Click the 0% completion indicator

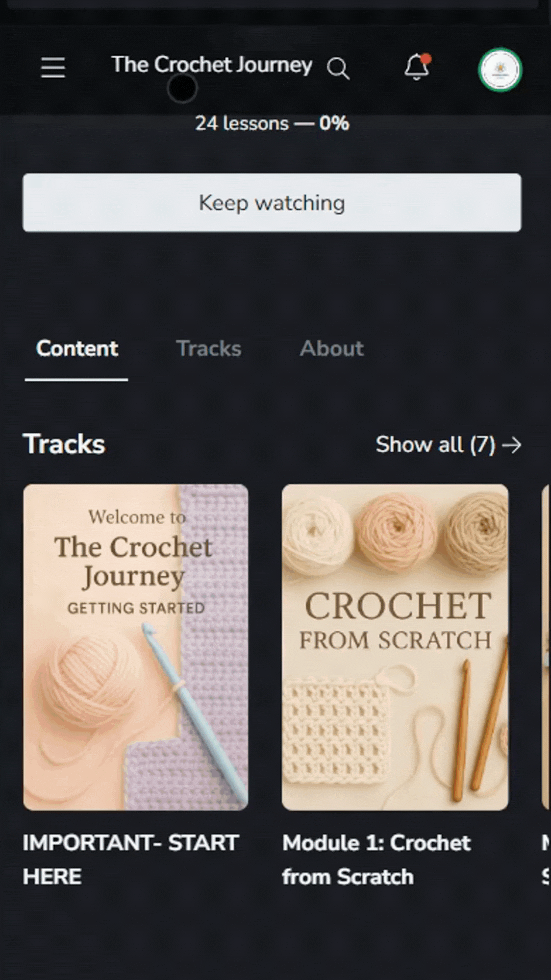[x=334, y=124]
